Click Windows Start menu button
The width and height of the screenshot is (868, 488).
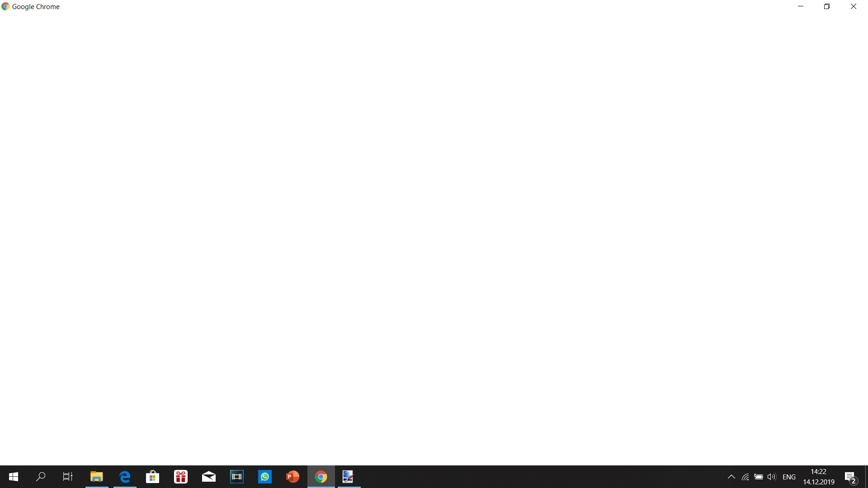tap(13, 476)
